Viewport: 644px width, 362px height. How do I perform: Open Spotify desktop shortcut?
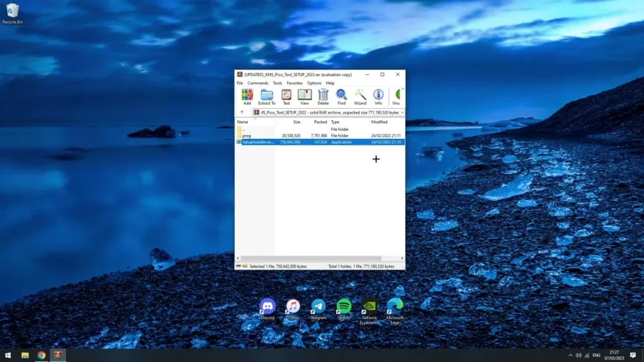tap(344, 309)
